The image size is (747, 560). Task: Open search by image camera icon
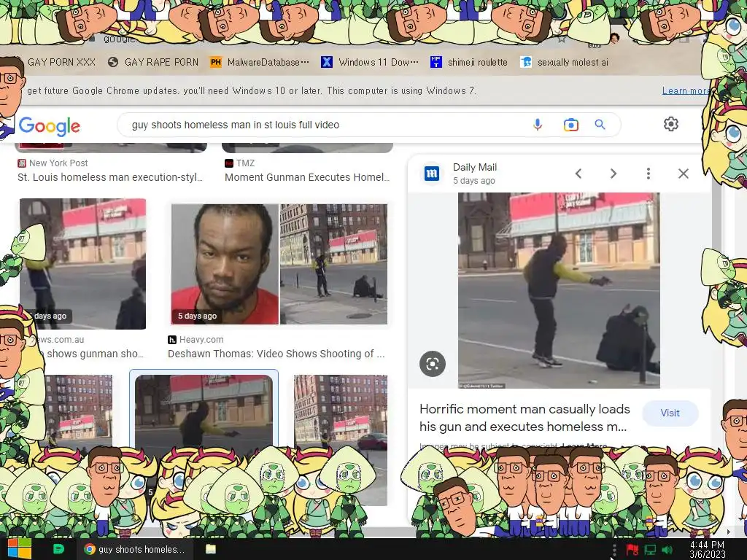[x=570, y=125]
